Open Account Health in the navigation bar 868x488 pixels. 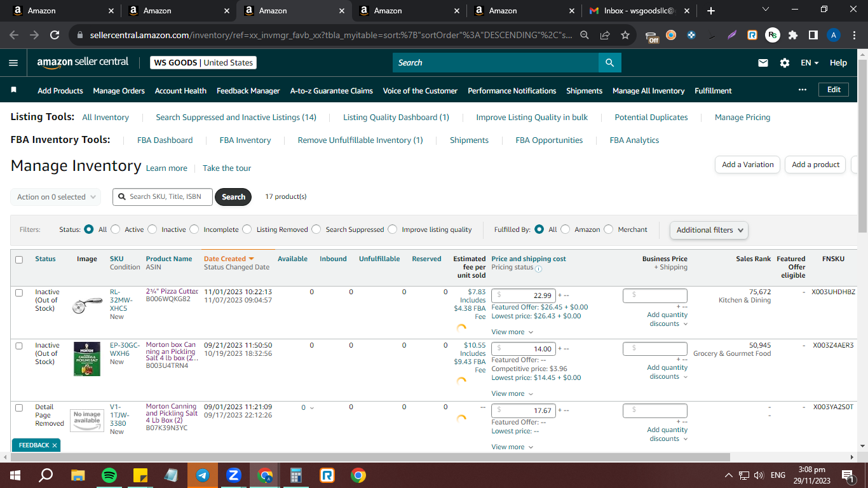point(180,91)
